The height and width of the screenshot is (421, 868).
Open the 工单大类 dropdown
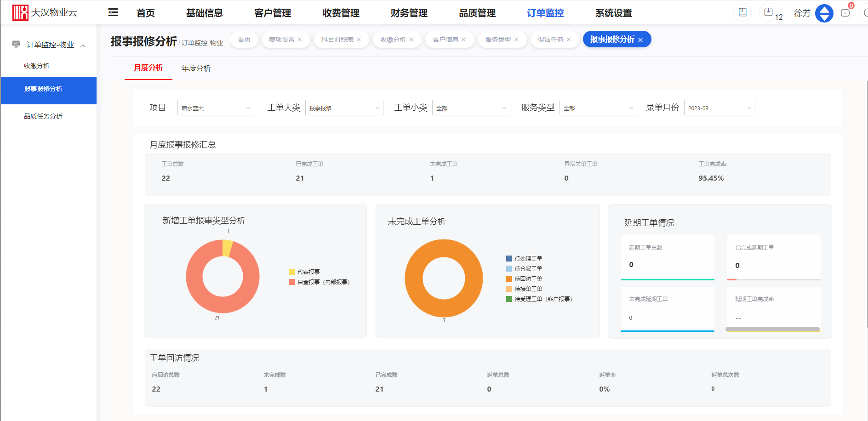(344, 108)
